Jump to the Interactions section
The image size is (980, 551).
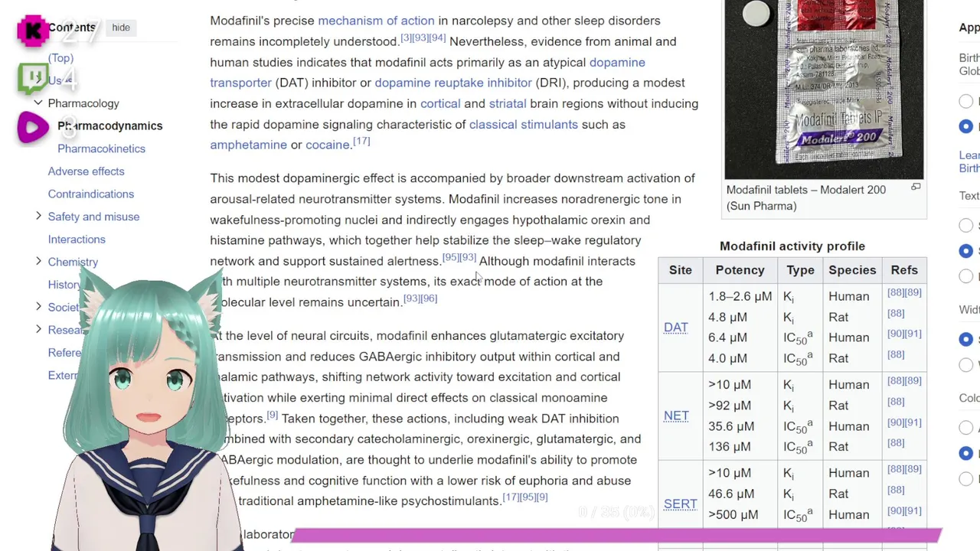[x=77, y=240]
